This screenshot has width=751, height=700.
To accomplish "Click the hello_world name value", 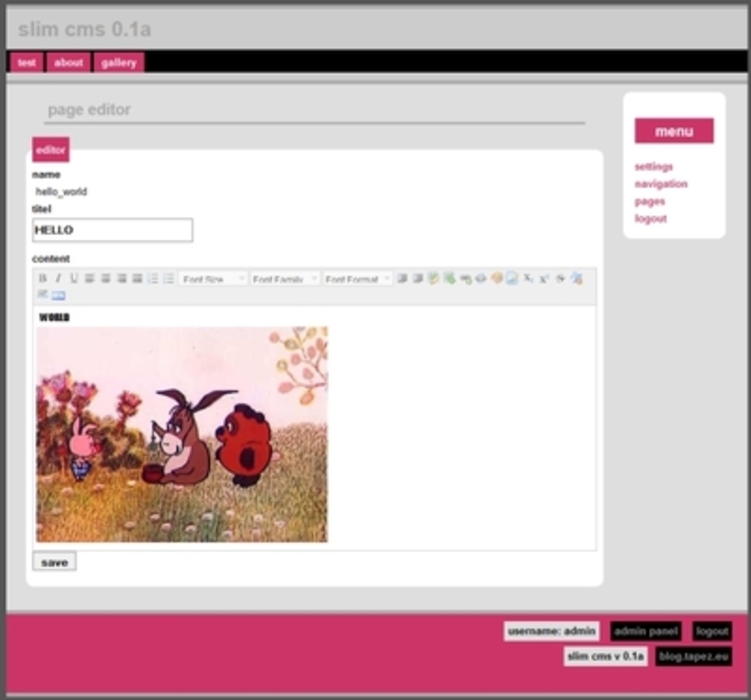I will pos(61,192).
